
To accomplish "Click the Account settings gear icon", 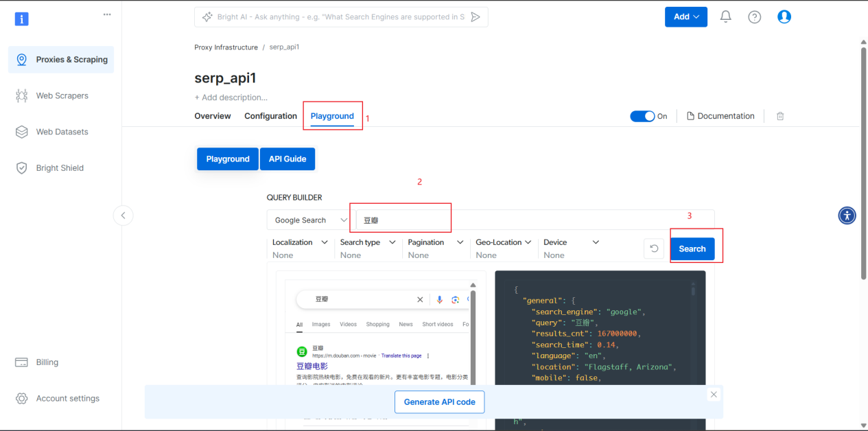I will [x=22, y=398].
